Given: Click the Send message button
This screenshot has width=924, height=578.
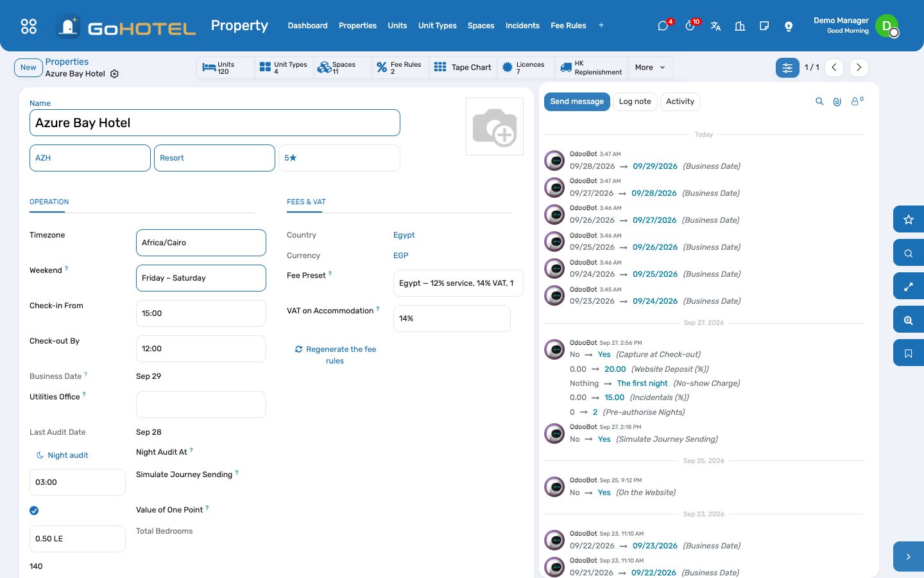Looking at the screenshot, I should (x=577, y=101).
